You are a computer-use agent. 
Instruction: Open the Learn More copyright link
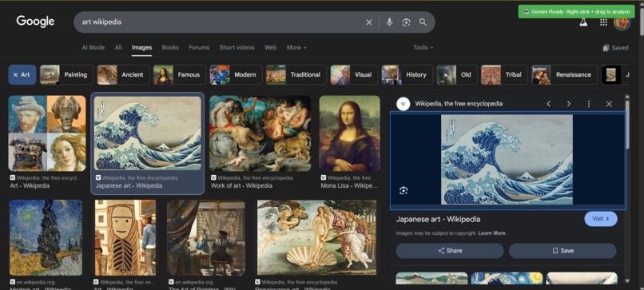tap(491, 233)
